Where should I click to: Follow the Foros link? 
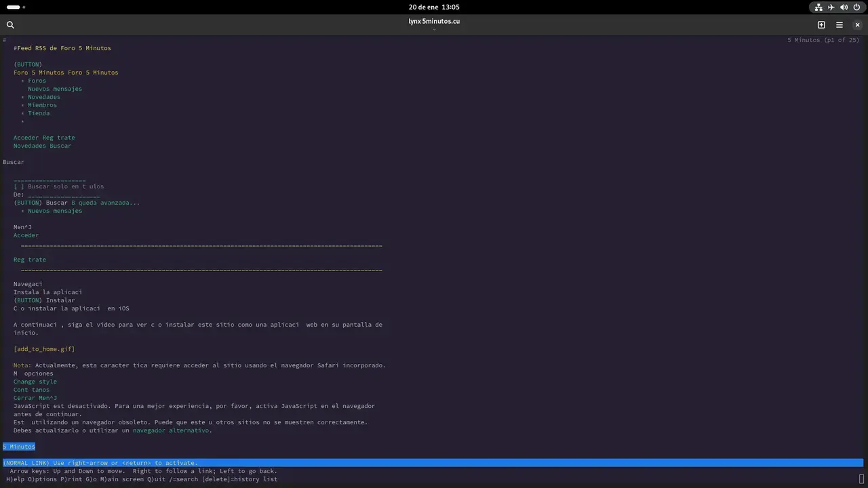[x=37, y=81]
